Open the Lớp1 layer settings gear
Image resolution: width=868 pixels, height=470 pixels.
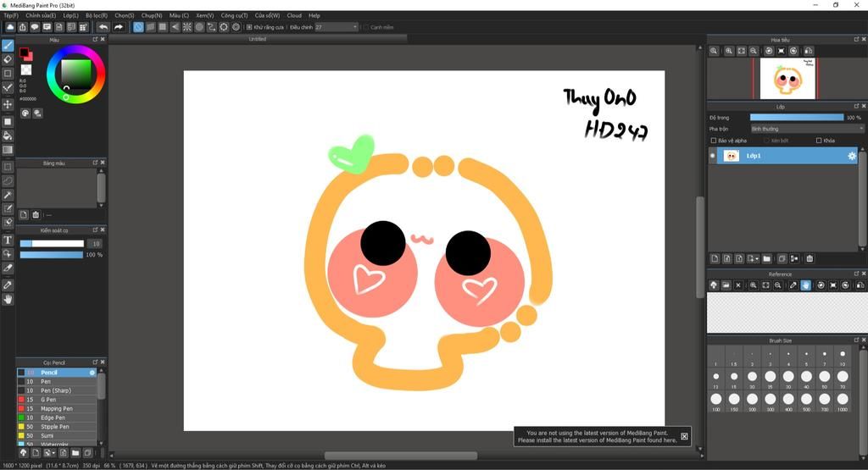click(852, 156)
